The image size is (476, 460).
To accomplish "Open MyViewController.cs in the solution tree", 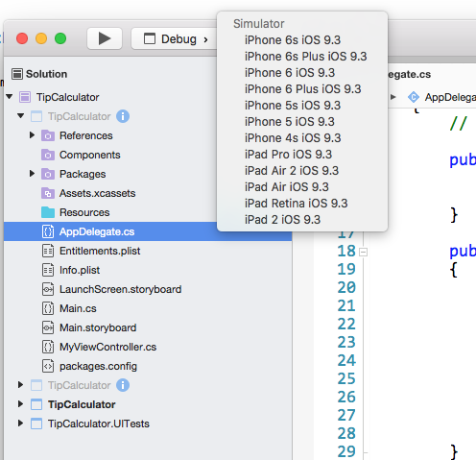I will point(107,347).
